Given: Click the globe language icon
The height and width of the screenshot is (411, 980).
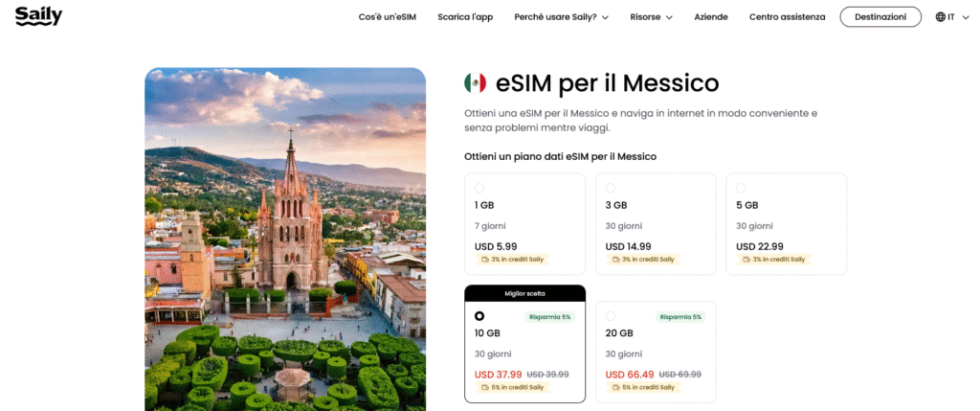Looking at the screenshot, I should 940,17.
